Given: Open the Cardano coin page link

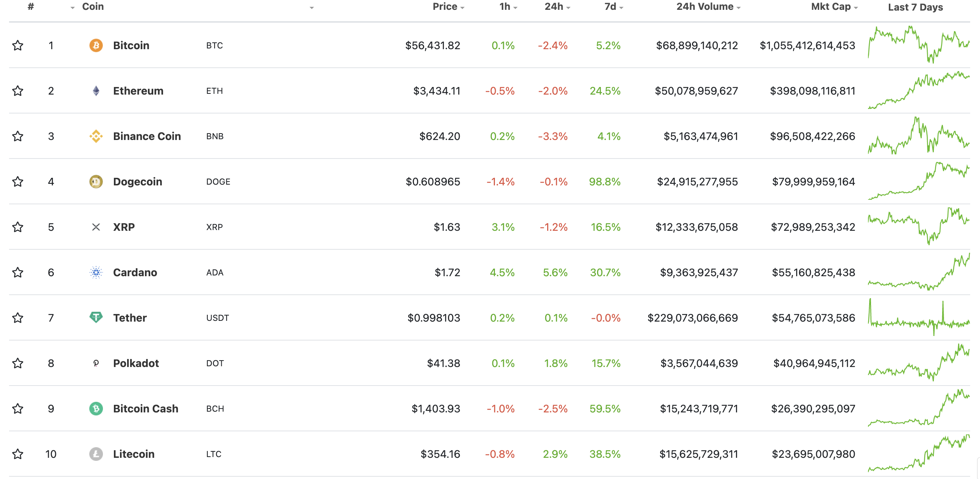Looking at the screenshot, I should tap(135, 272).
